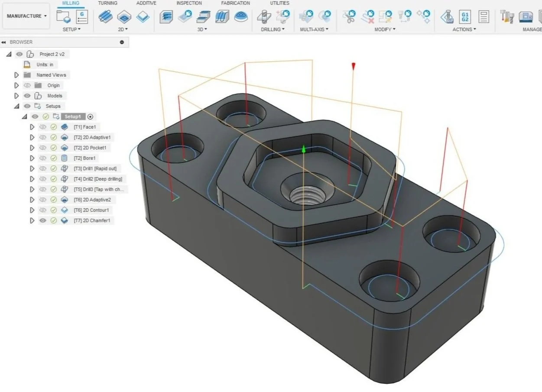Choose the dome-shaped last 3D icon
Viewport: 542px width, 392px height.
(241, 17)
